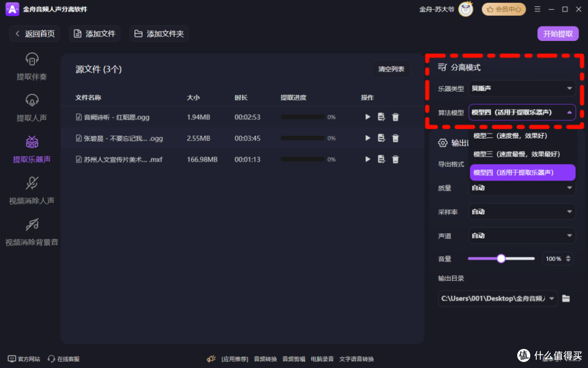588x368 pixels.
Task: Delete the 红昭愿.ogg file from list
Action: 395,117
